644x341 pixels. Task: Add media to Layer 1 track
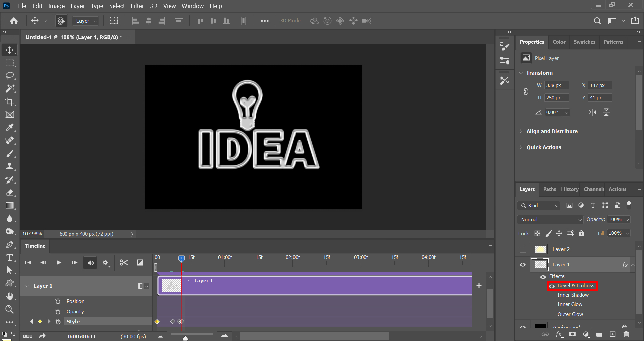click(479, 286)
